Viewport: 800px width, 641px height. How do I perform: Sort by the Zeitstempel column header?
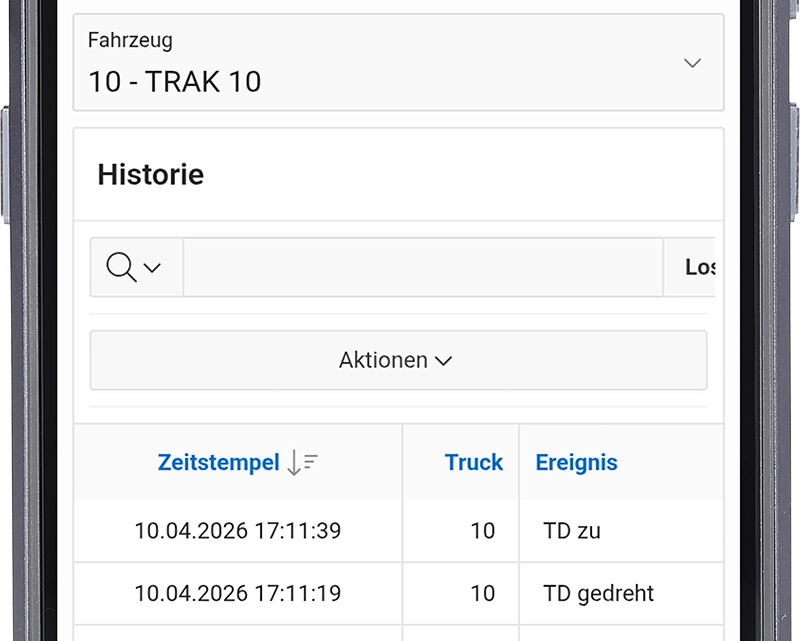point(218,463)
